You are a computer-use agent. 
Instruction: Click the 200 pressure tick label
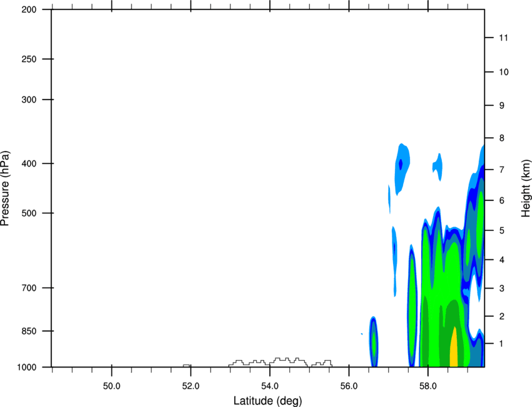coord(29,9)
